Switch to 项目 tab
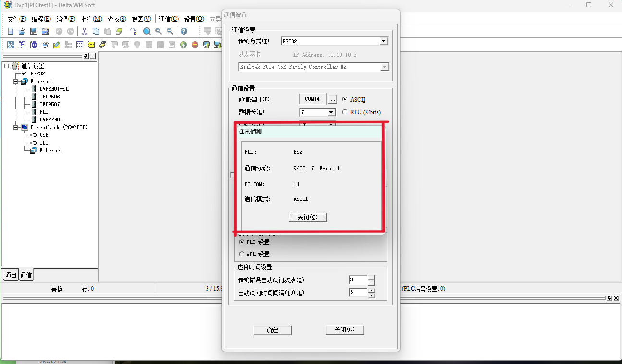This screenshot has width=622, height=364. click(11, 275)
